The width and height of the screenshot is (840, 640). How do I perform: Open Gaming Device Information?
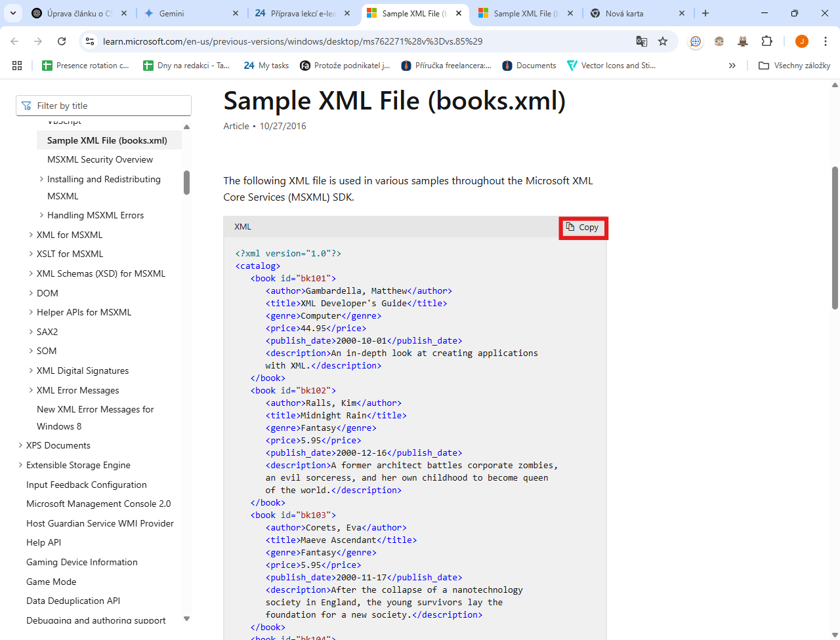[x=82, y=562]
